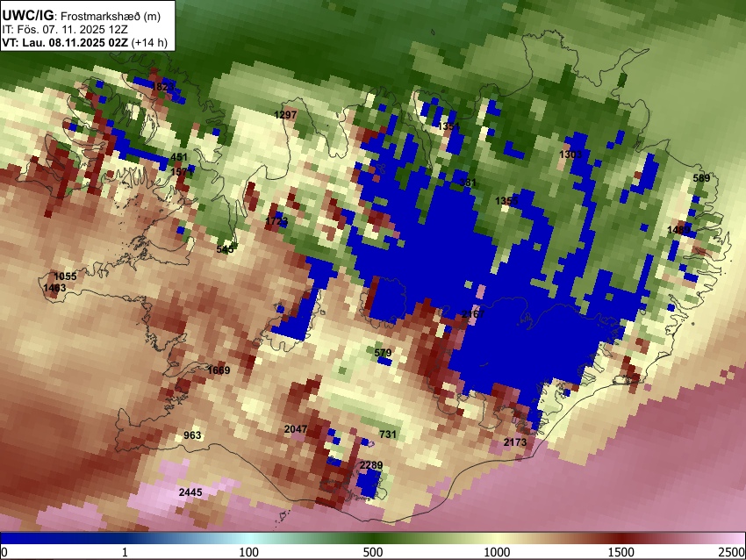746x560 pixels.
Task: Click the eastern value 1489
Action: [678, 230]
